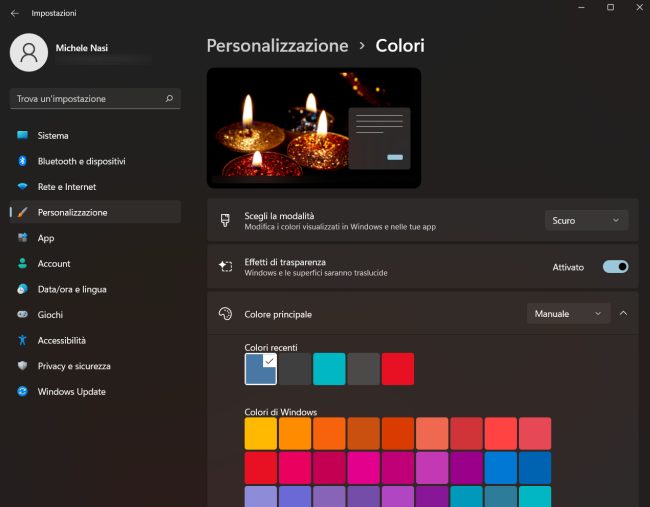Select the purple swatch before blue, second row
The image size is (650, 507).
pos(466,468)
